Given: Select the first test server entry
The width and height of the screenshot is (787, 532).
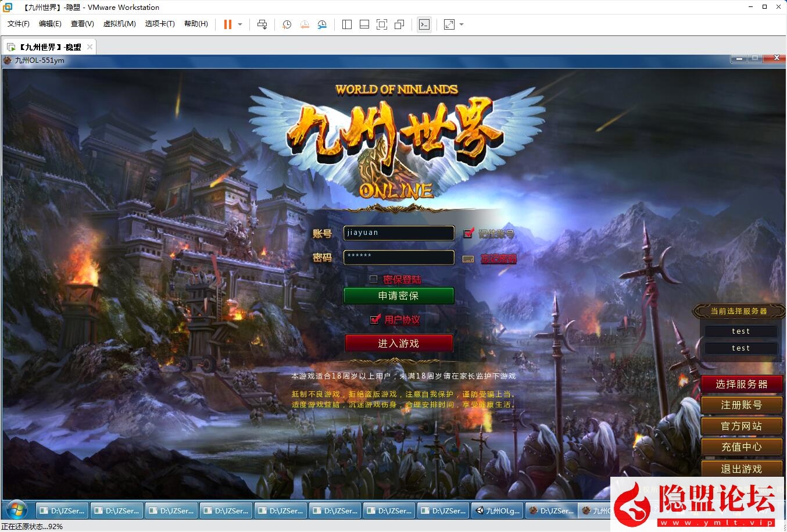Looking at the screenshot, I should click(x=741, y=331).
